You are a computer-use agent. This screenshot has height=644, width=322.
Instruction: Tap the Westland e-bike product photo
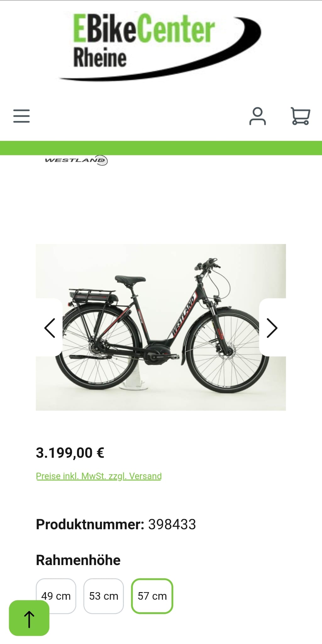[x=161, y=327]
